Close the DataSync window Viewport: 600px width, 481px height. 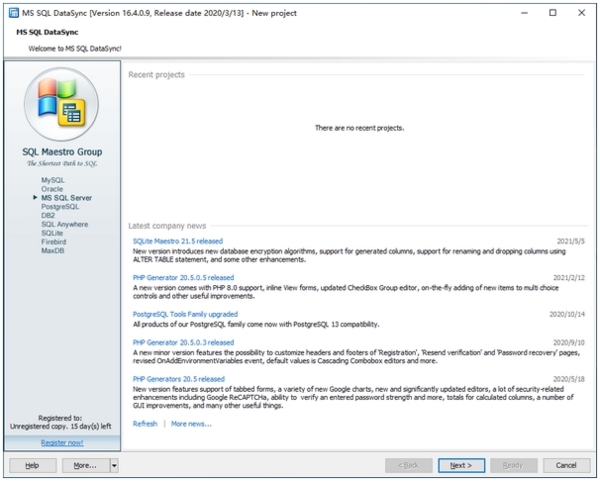(581, 13)
